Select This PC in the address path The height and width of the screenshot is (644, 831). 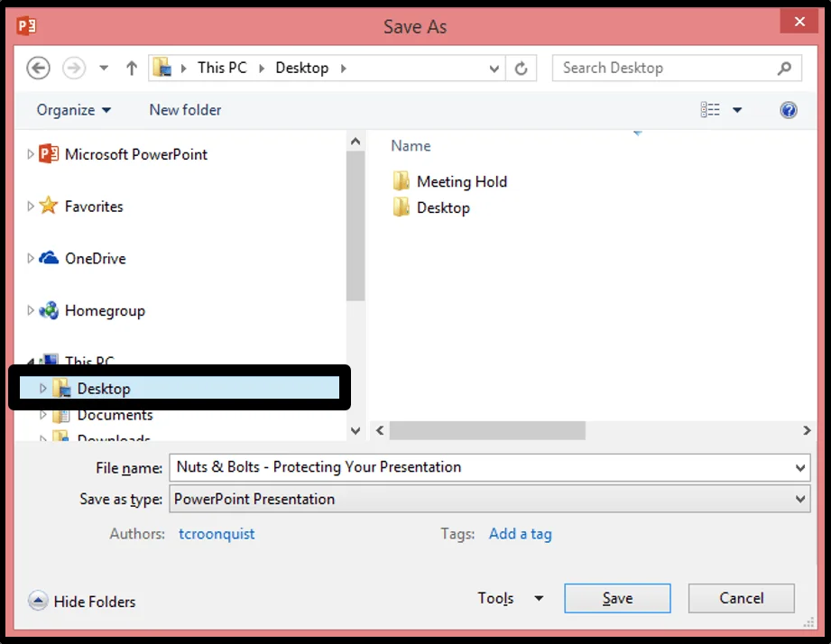pos(222,68)
